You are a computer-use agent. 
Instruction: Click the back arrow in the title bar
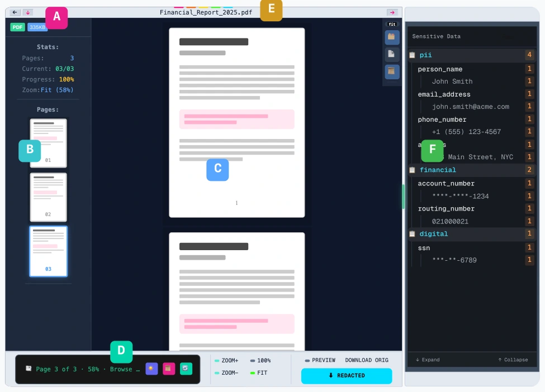point(15,12)
